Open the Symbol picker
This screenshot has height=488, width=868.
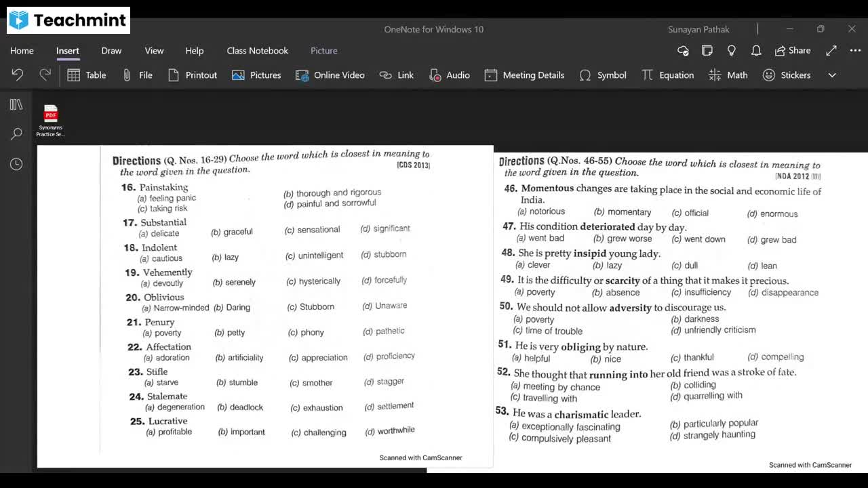603,75
